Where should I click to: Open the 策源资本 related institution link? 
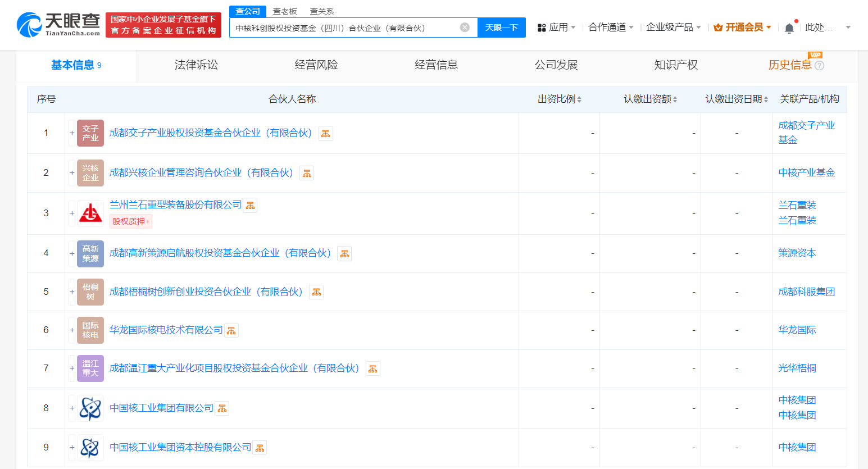(797, 253)
